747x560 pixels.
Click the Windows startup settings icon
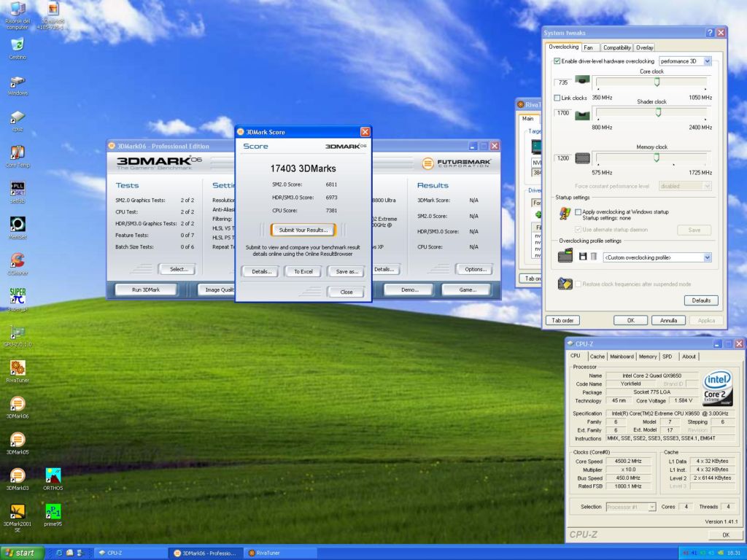coord(565,214)
